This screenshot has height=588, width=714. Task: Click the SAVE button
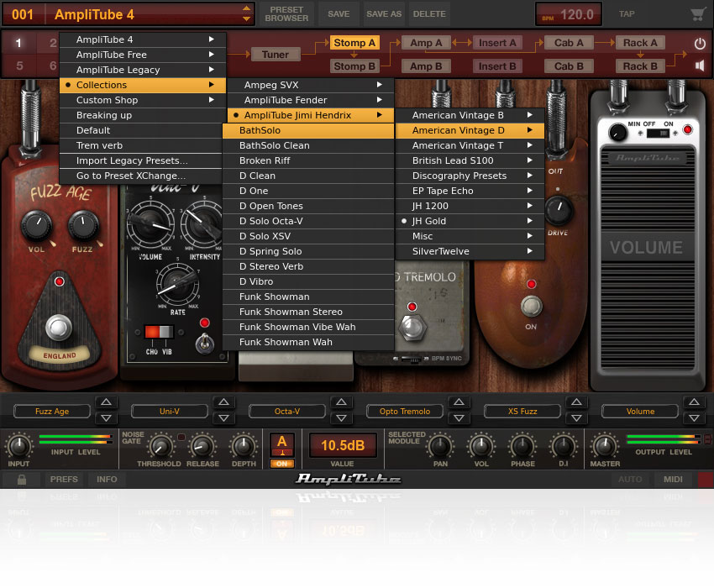pyautogui.click(x=339, y=14)
